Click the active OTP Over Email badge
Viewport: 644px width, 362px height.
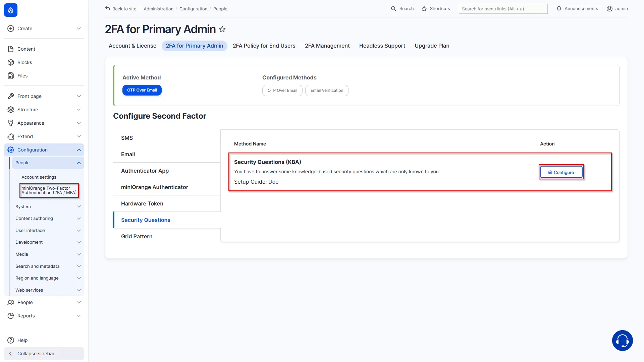[142, 90]
